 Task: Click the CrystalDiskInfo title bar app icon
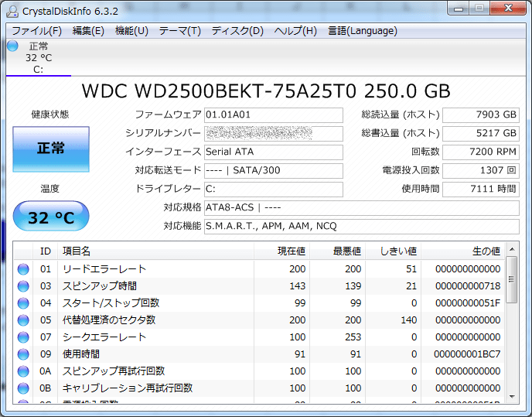pos(12,10)
